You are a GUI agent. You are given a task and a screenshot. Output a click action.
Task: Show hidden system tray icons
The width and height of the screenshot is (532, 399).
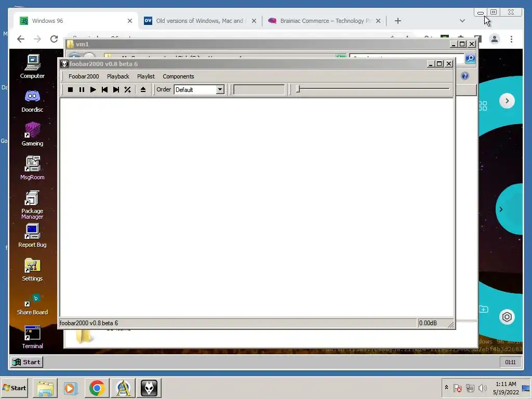click(x=446, y=388)
